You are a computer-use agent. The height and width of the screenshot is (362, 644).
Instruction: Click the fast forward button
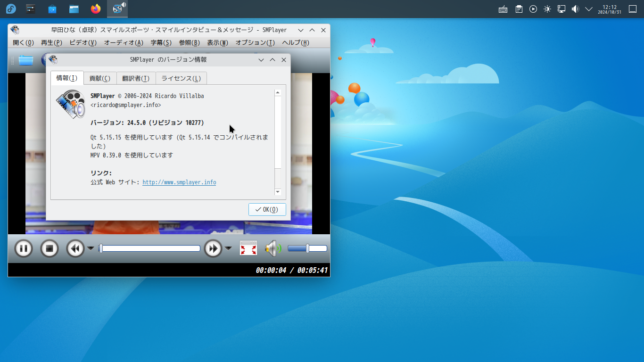[x=213, y=248]
